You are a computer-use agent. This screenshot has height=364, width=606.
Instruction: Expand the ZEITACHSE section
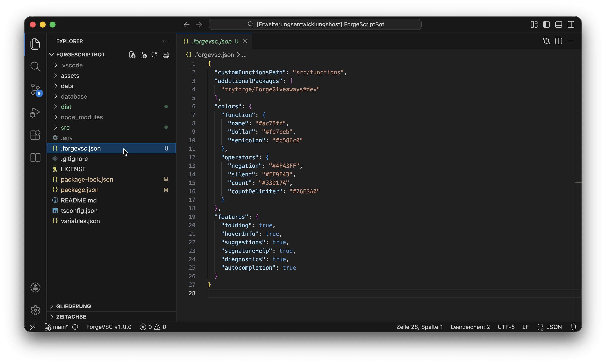point(71,317)
